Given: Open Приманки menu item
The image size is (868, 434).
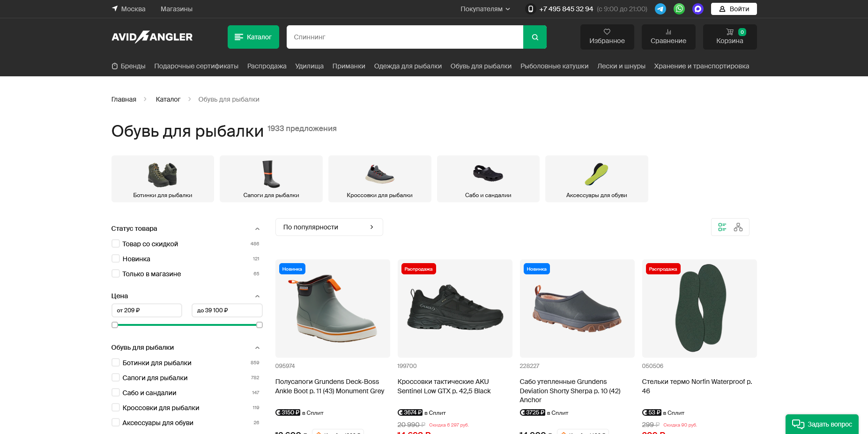Looking at the screenshot, I should pyautogui.click(x=349, y=66).
